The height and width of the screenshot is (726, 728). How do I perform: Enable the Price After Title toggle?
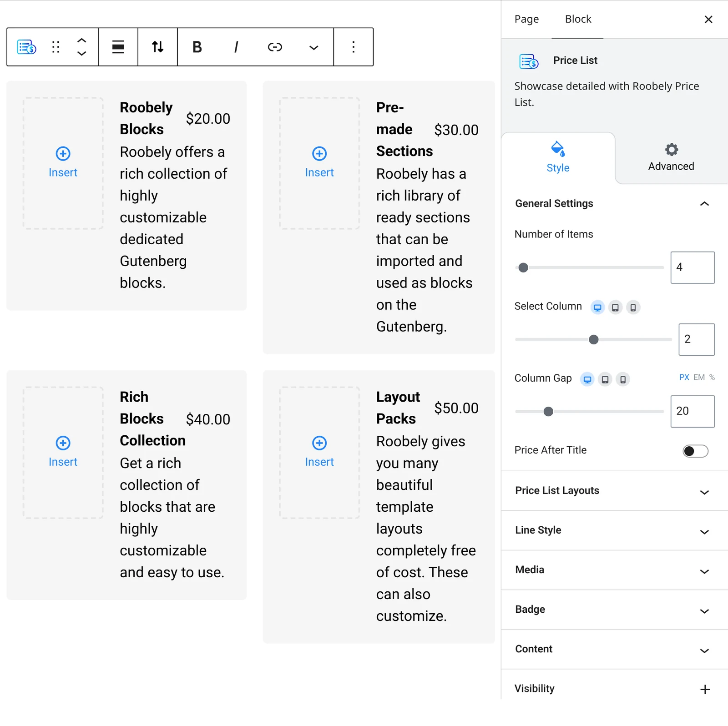pyautogui.click(x=695, y=451)
